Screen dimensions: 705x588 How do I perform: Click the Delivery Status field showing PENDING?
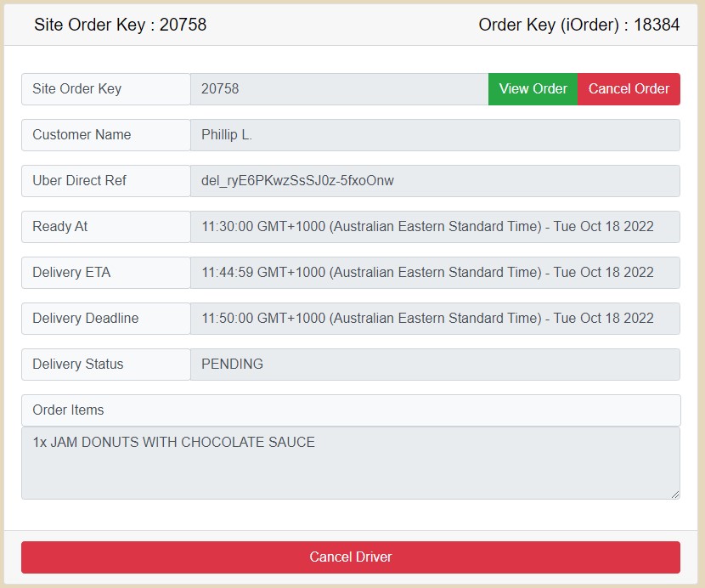(x=435, y=365)
